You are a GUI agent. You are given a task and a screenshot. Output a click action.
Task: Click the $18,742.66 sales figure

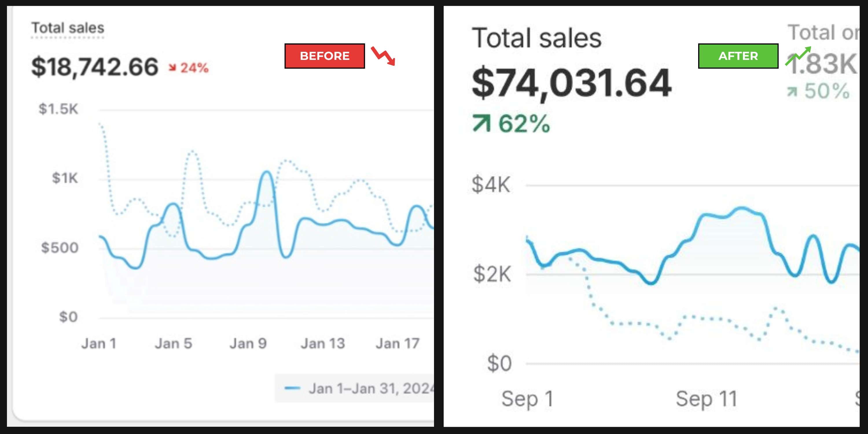click(95, 67)
